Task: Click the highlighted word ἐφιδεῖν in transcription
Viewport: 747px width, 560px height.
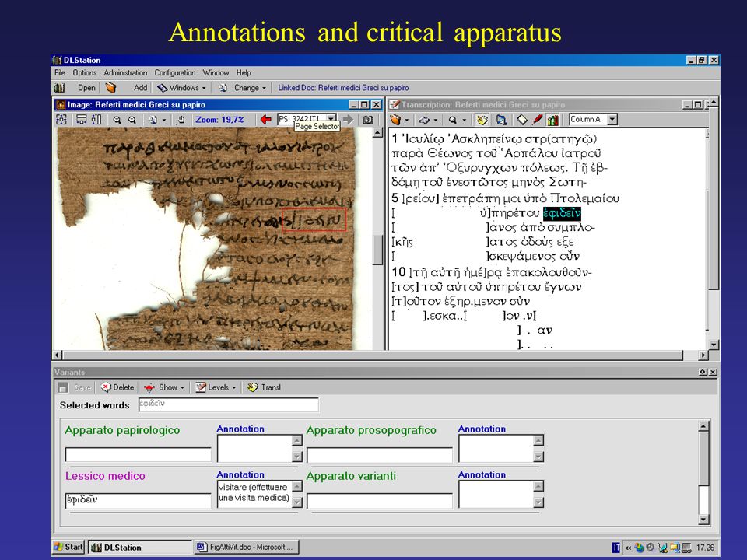Action: 562,213
